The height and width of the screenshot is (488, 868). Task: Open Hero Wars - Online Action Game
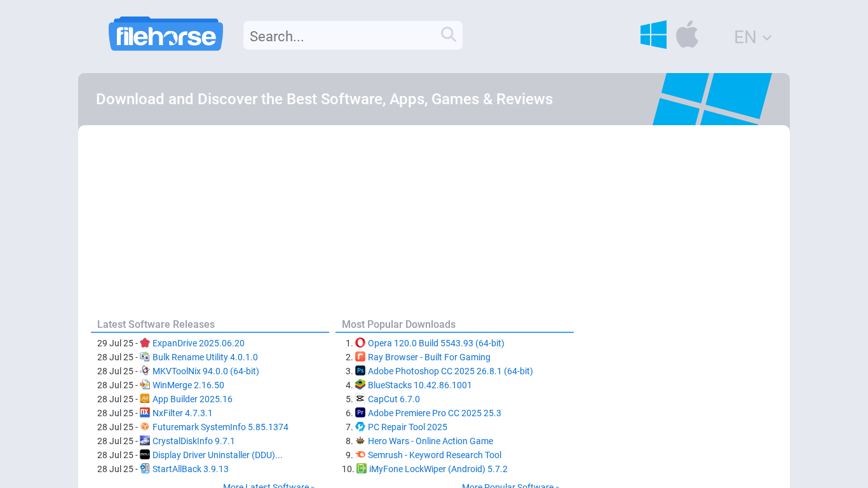coord(430,441)
